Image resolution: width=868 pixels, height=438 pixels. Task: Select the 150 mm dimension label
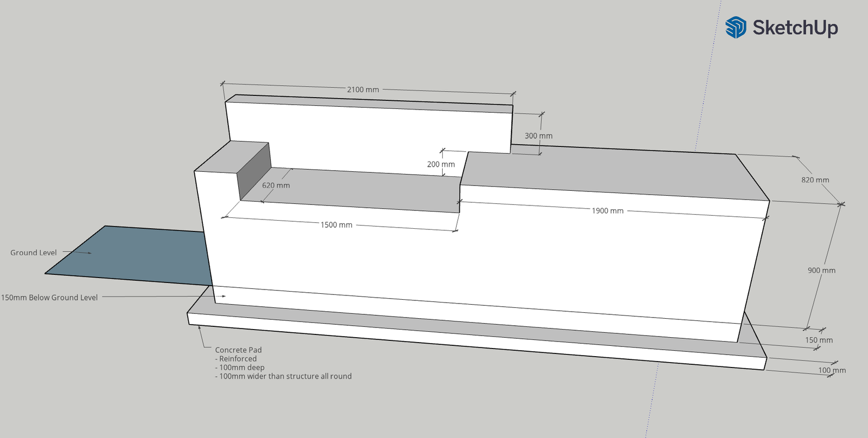tap(819, 340)
